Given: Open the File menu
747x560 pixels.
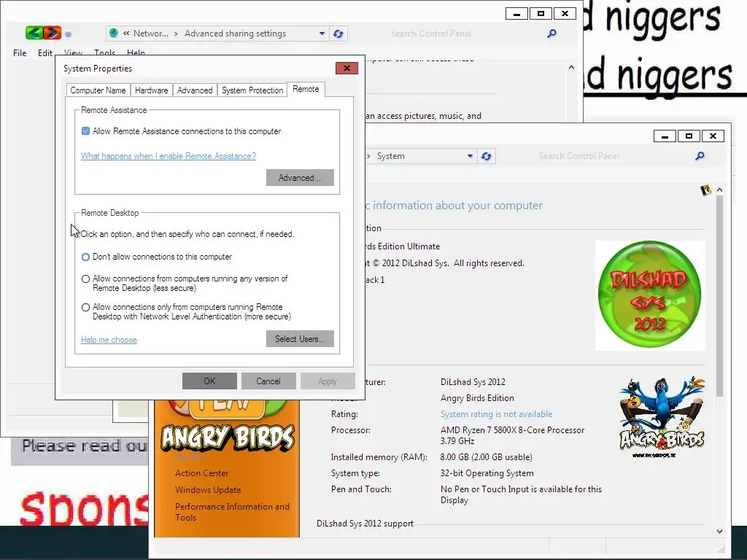Looking at the screenshot, I should (x=20, y=52).
